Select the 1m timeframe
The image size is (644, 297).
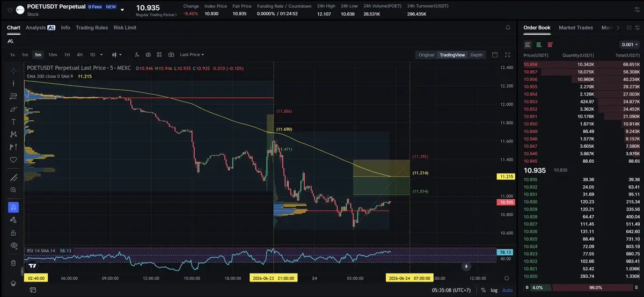point(25,55)
